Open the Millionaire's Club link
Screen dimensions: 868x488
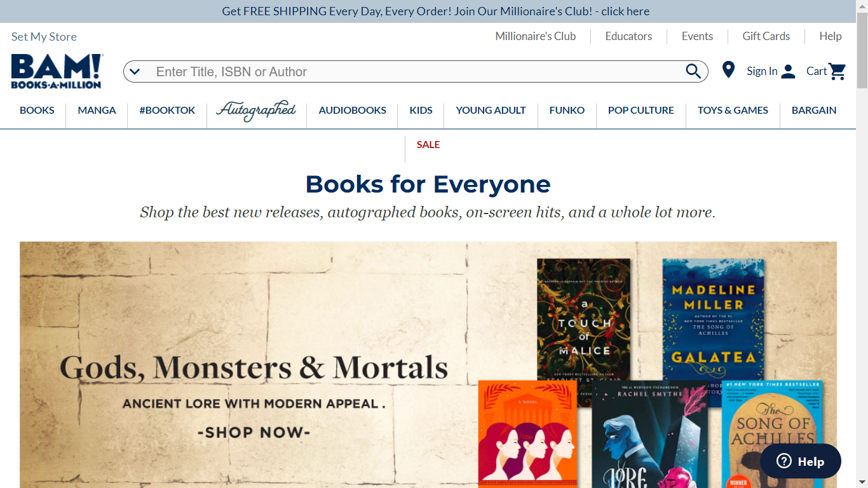coord(536,36)
